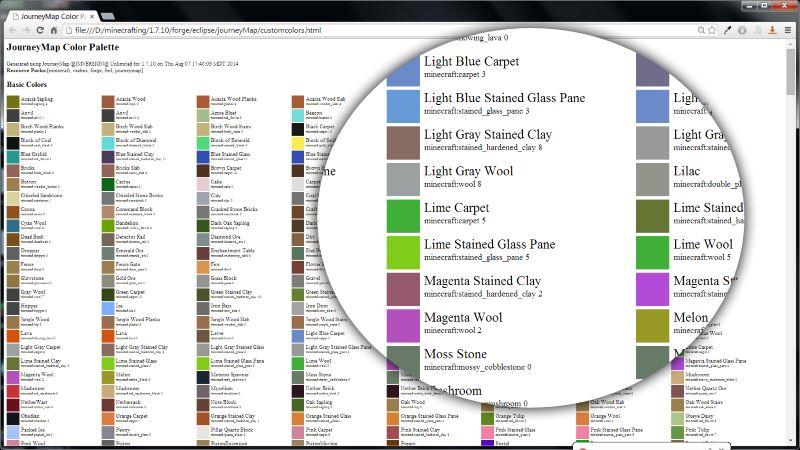Screen dimensions: 800x450
Task: Click the "Green Stained Clay" label
Action: (231, 292)
